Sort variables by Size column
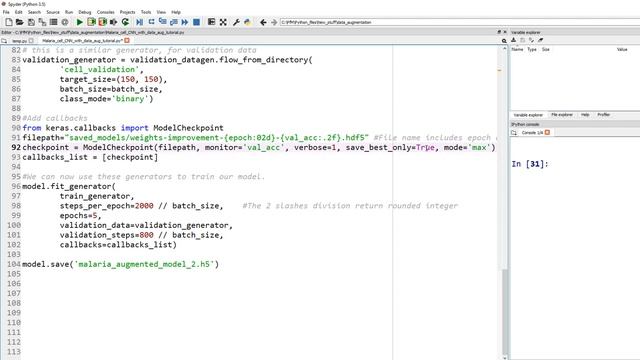Screen dimensions: 640x360 click(x=545, y=49)
